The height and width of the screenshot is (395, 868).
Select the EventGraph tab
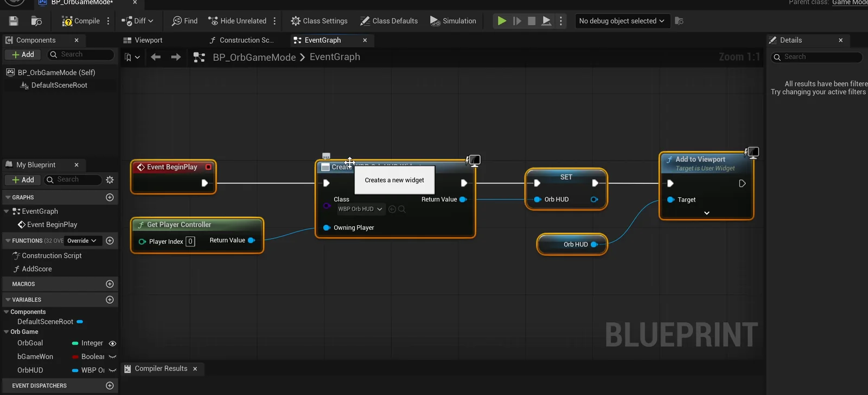(323, 40)
